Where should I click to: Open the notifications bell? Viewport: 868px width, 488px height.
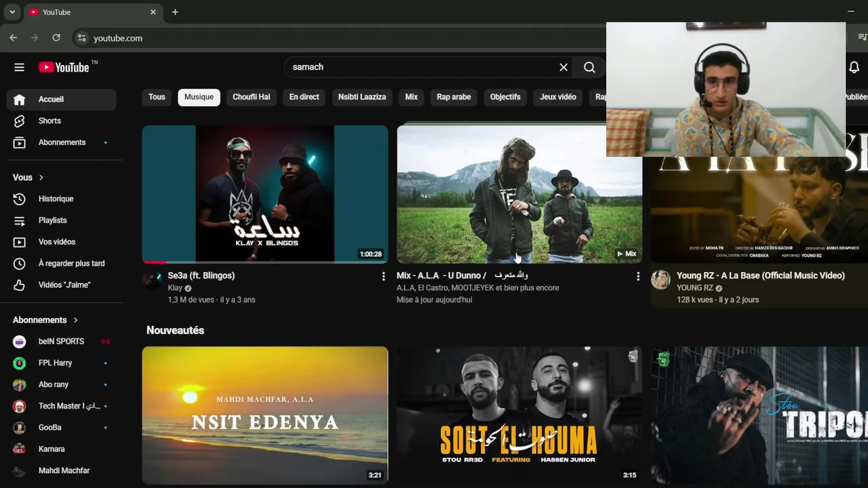point(854,67)
